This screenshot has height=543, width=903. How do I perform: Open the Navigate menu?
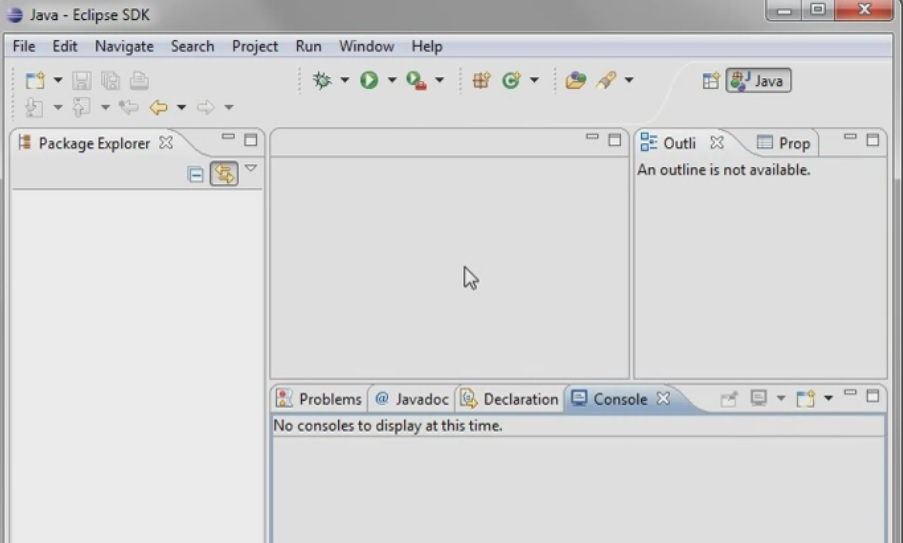click(x=124, y=46)
